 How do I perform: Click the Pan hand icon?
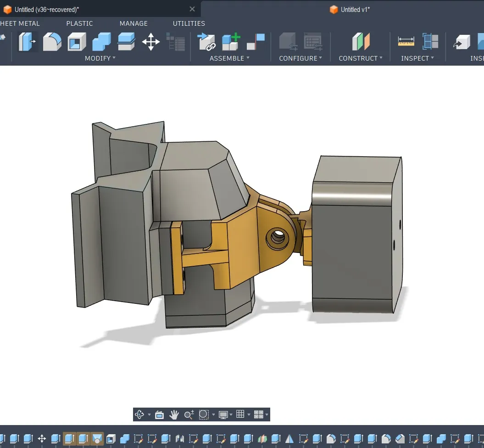(174, 415)
